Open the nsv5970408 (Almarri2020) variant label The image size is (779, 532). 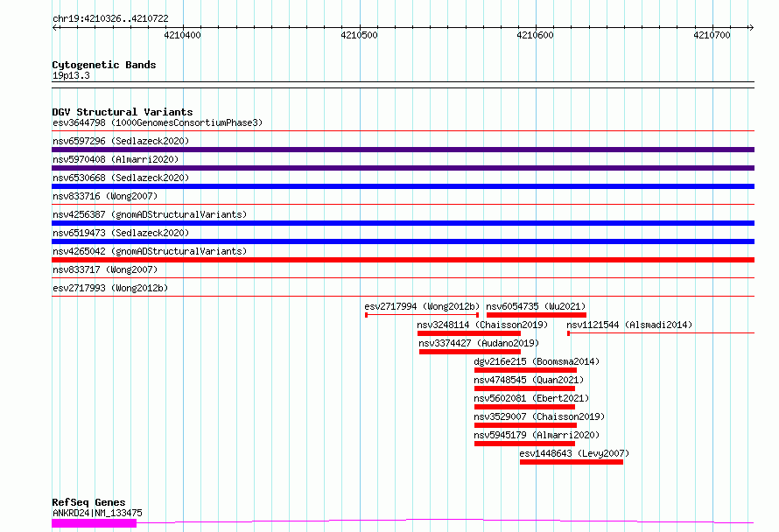click(x=116, y=159)
